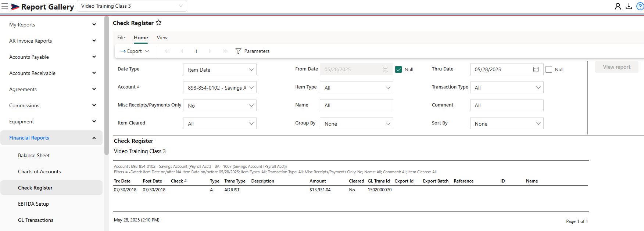Open the Group By dropdown
The height and width of the screenshot is (231, 644).
357,123
